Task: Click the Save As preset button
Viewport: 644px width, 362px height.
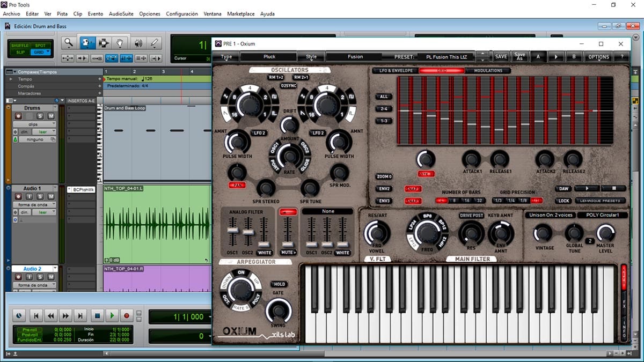Action: tap(519, 57)
